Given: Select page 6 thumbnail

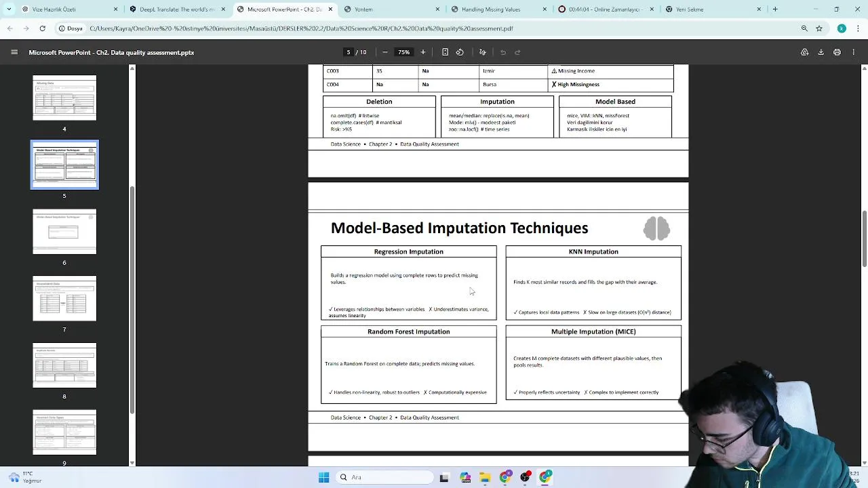Looking at the screenshot, I should click(x=64, y=232).
